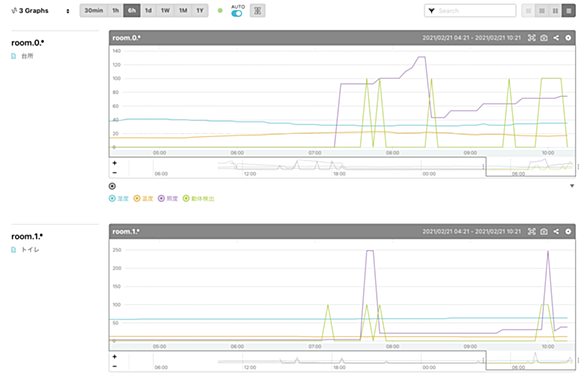Click the layout icon beside the AUTO toggle
The image size is (586, 376).
[x=257, y=11]
